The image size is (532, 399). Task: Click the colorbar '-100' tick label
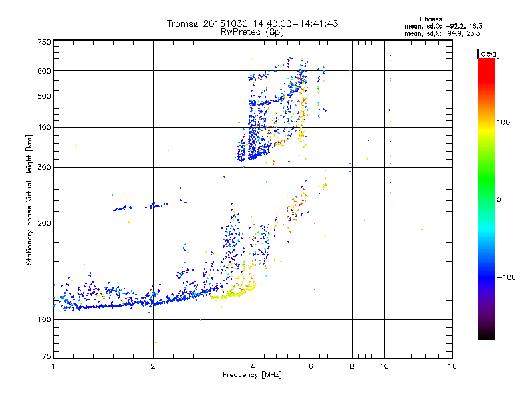(x=506, y=277)
